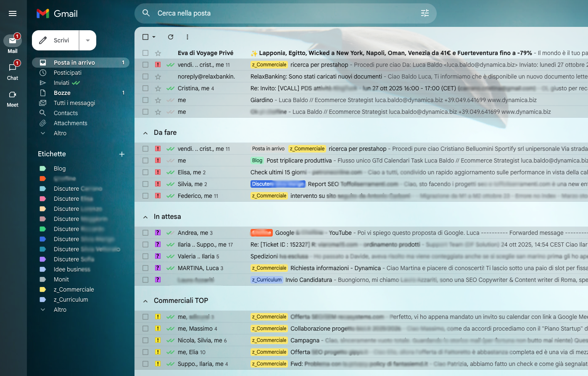This screenshot has width=588, height=376.
Task: Star the Eva di Voyage Privé email
Action: tap(158, 53)
